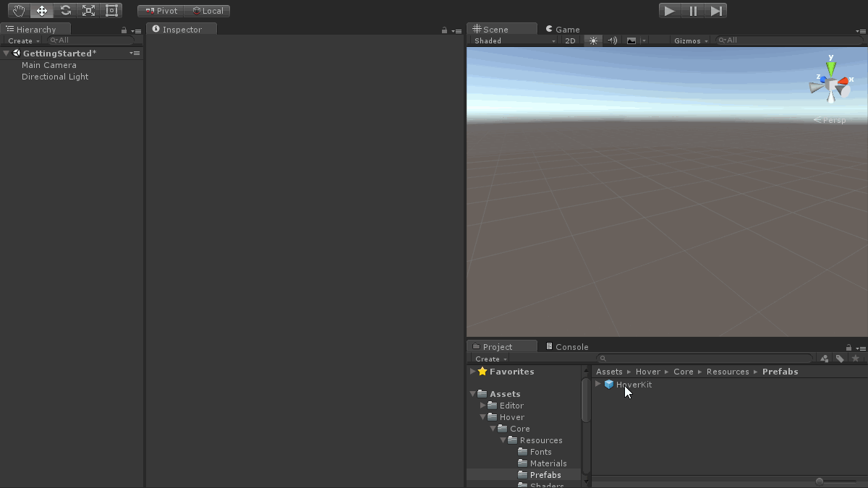Select the Rect transform tool
The width and height of the screenshot is (868, 488).
click(x=111, y=11)
